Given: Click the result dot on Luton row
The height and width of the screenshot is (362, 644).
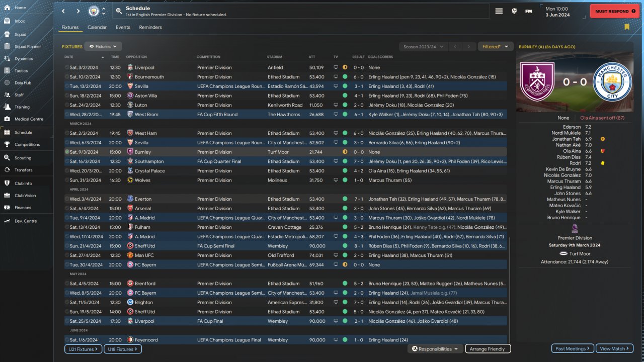Looking at the screenshot, I should (345, 105).
